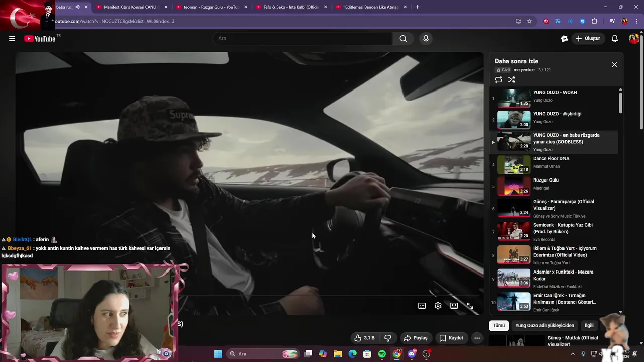Toggle playlist loop

(x=498, y=80)
